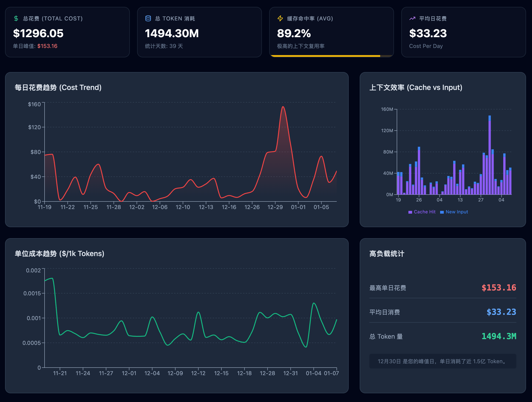The width and height of the screenshot is (532, 402).
Task: Click the blue database token icon
Action: [148, 19]
